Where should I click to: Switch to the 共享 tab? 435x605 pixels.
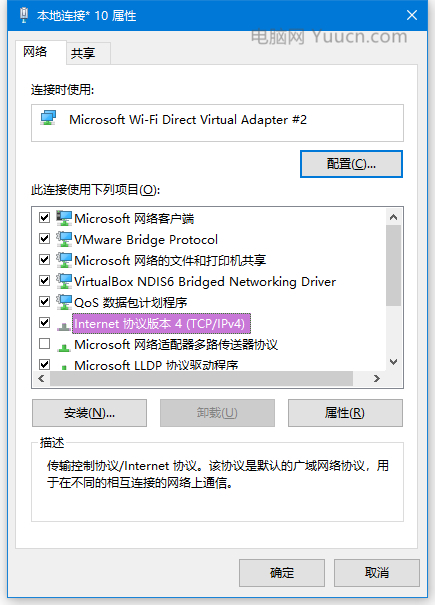[x=83, y=53]
